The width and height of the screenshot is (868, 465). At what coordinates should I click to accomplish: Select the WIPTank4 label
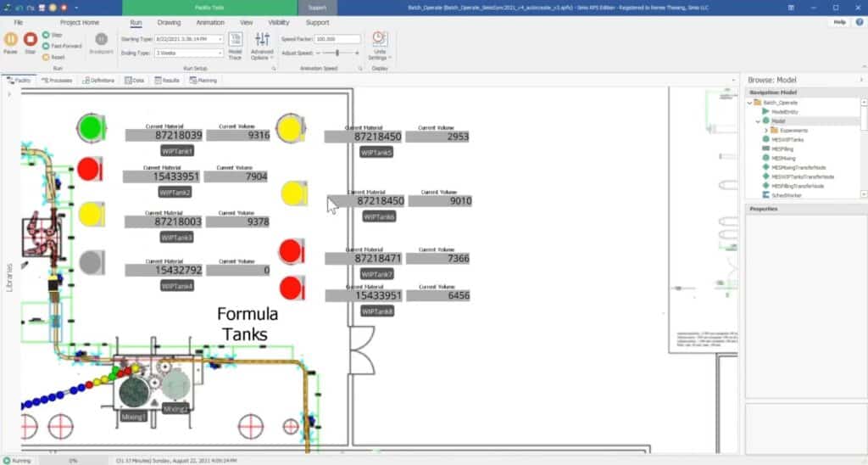click(x=177, y=286)
